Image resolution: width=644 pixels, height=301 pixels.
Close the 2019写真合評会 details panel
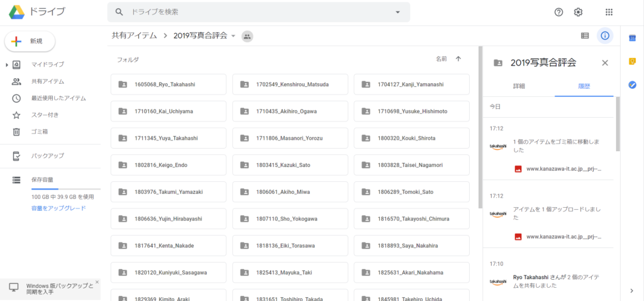point(605,62)
